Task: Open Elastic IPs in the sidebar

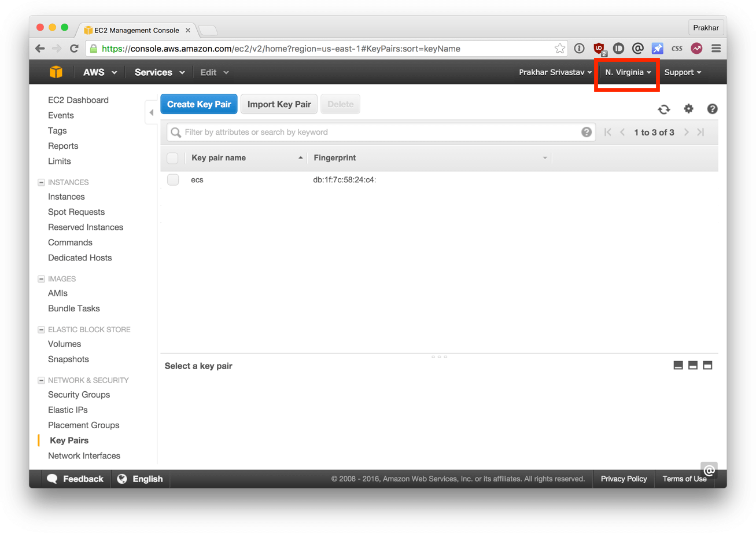Action: (68, 410)
